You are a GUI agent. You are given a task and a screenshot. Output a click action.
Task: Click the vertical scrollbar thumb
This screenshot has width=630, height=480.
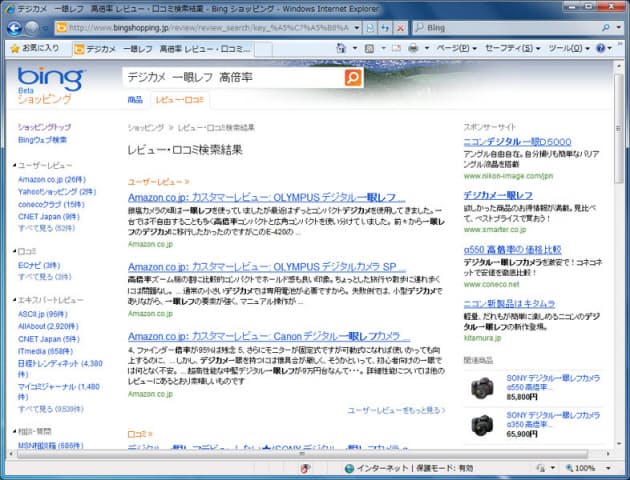(619, 129)
